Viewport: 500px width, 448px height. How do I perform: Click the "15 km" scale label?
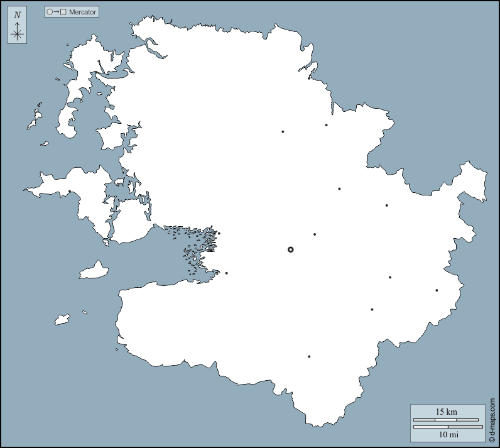coord(447,412)
